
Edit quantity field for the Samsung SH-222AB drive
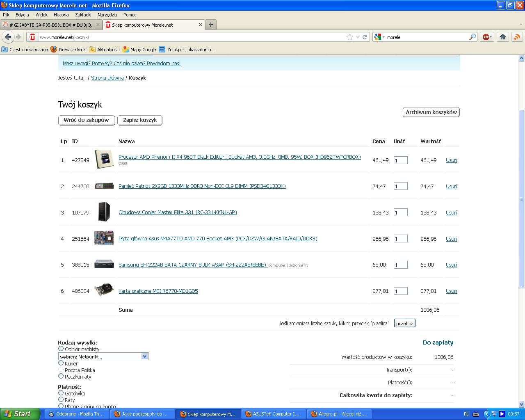[401, 265]
